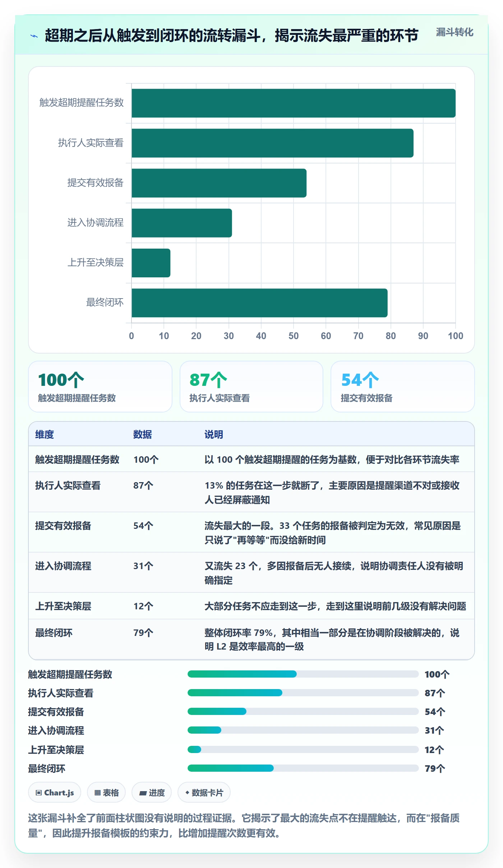The image size is (503, 868).
Task: Click the 87个 data card
Action: pos(251,387)
